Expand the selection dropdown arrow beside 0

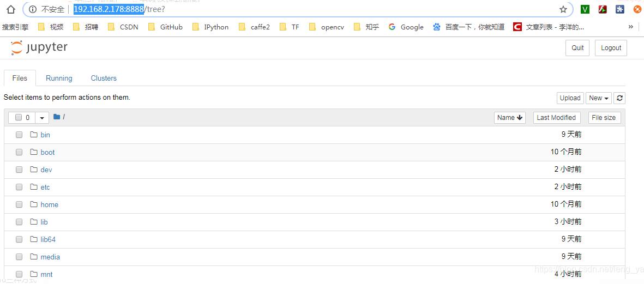(42, 118)
